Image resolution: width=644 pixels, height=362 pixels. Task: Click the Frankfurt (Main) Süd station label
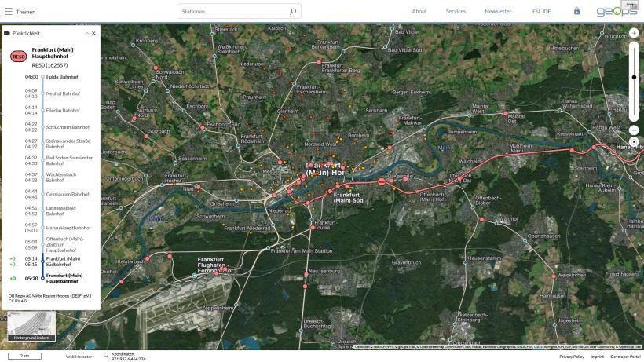click(x=348, y=198)
